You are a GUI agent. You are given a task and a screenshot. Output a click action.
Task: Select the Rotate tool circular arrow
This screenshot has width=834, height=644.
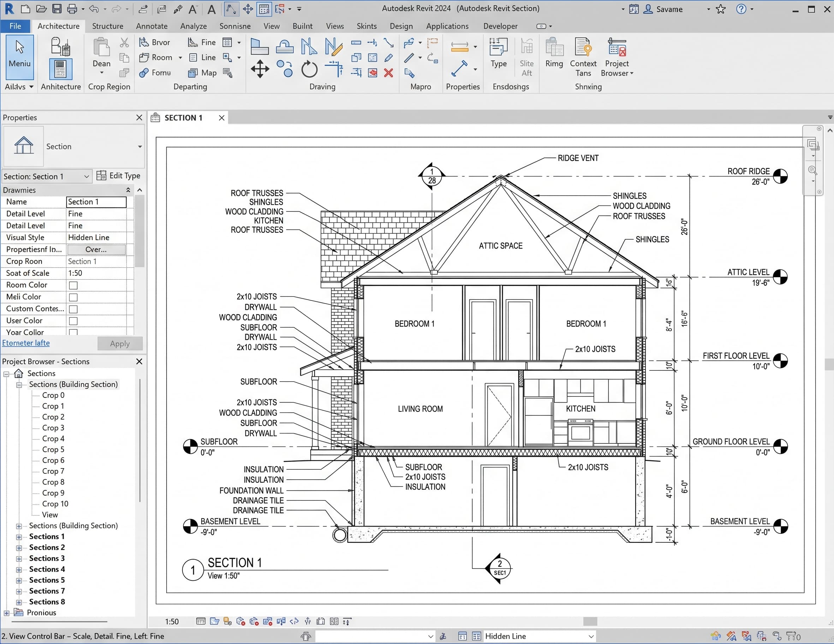click(x=309, y=70)
